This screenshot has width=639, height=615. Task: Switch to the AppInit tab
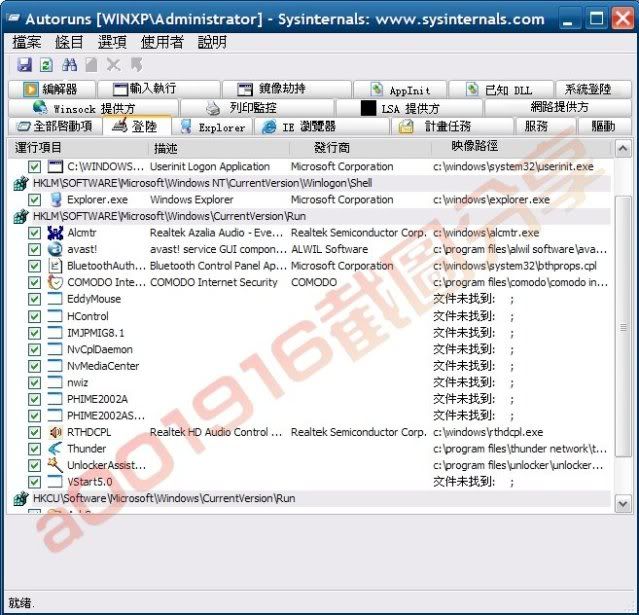(400, 89)
